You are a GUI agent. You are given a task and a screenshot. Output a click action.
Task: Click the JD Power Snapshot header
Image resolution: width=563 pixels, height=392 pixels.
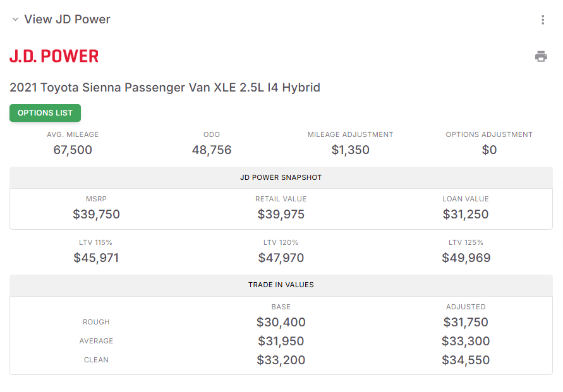tap(281, 177)
